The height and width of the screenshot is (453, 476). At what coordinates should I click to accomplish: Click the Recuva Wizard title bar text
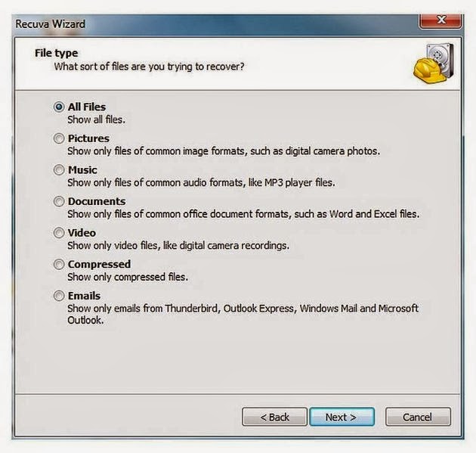click(x=51, y=24)
